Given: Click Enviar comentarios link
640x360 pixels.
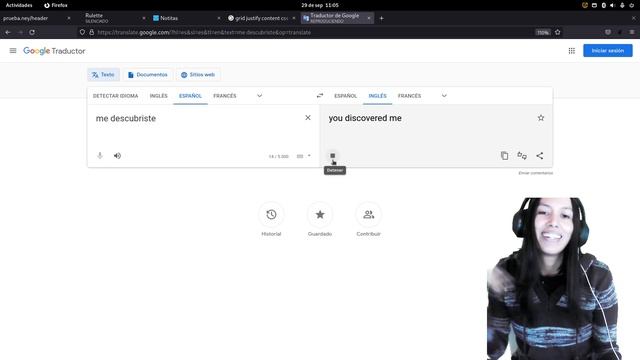Looking at the screenshot, I should point(536,173).
